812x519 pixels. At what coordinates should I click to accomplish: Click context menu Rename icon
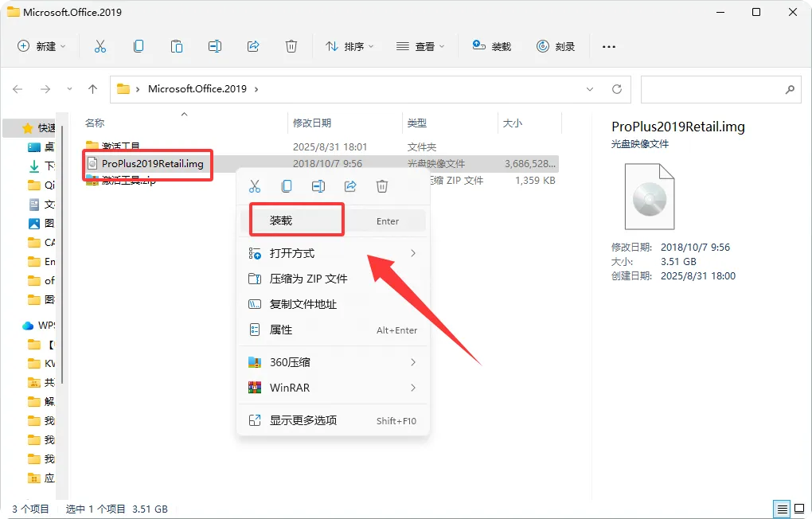pyautogui.click(x=318, y=186)
